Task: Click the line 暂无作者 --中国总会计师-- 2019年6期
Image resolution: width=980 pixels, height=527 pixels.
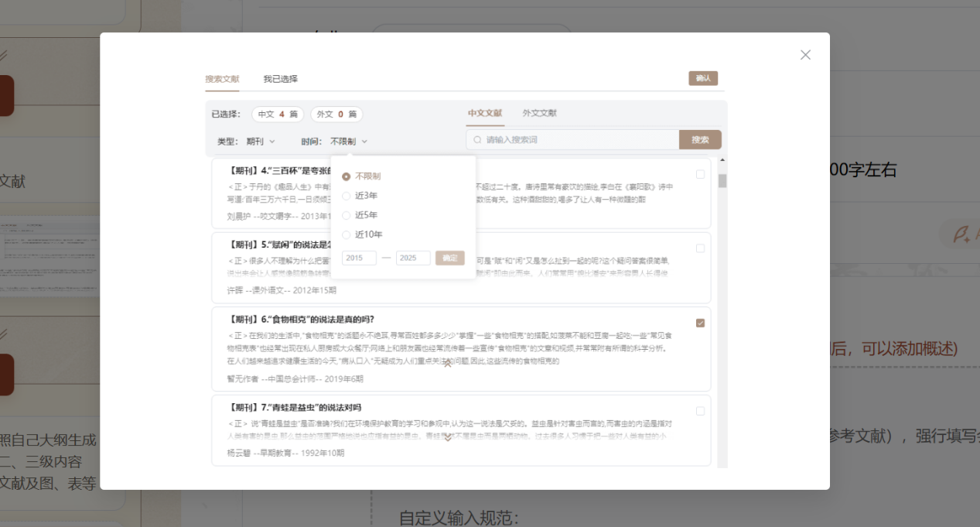Action: coord(295,379)
